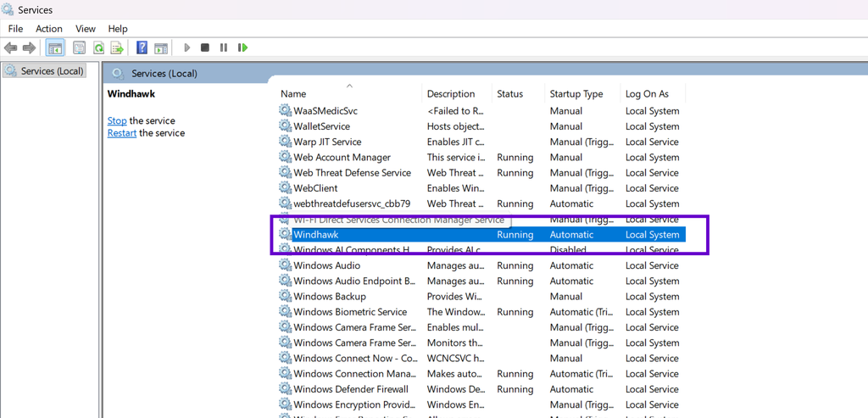Screen dimensions: 868x418
Task: Open the File menu
Action: 15,29
